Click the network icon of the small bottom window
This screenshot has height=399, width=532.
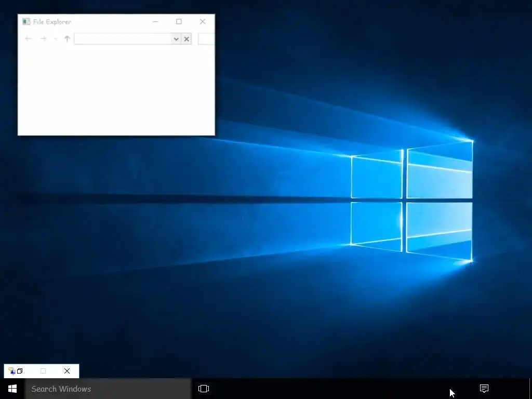point(11,371)
